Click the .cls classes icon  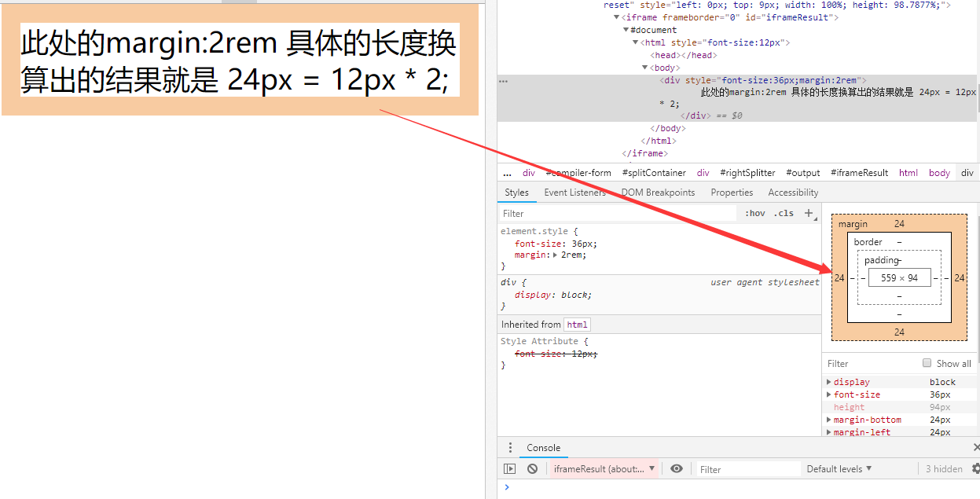tap(783, 212)
